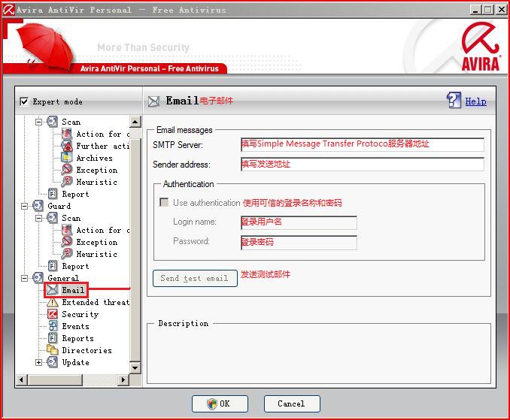Select Security tree item
The image size is (510, 420).
point(80,314)
